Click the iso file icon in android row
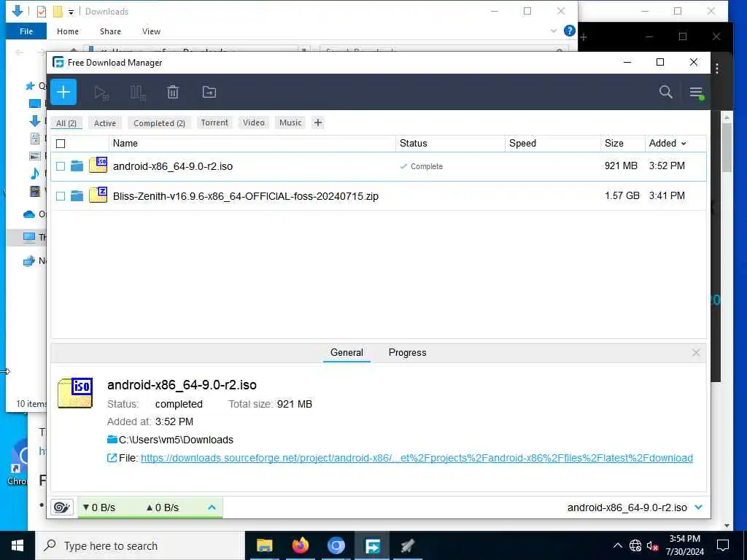 pyautogui.click(x=98, y=166)
